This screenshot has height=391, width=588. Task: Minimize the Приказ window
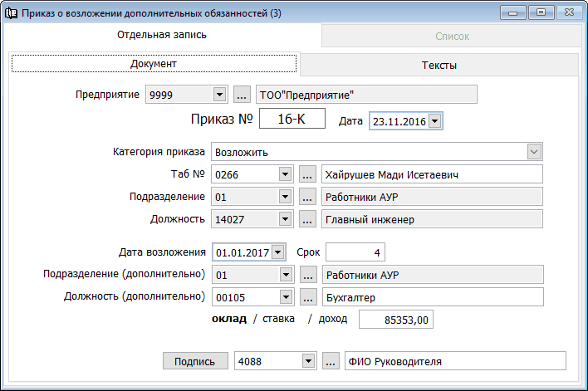(x=513, y=12)
